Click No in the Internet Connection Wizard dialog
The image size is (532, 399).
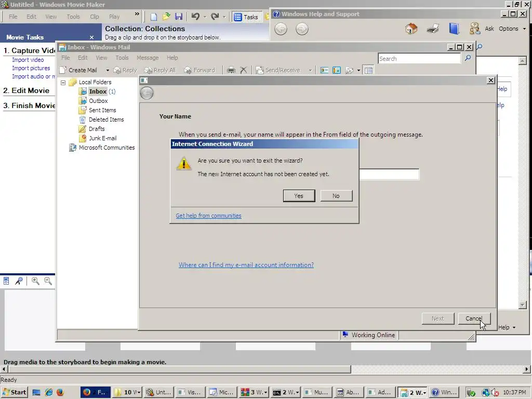click(336, 196)
